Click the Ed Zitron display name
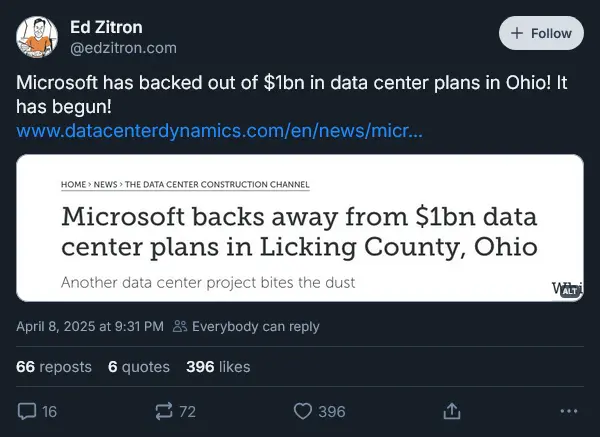600x437 pixels. pos(108,26)
